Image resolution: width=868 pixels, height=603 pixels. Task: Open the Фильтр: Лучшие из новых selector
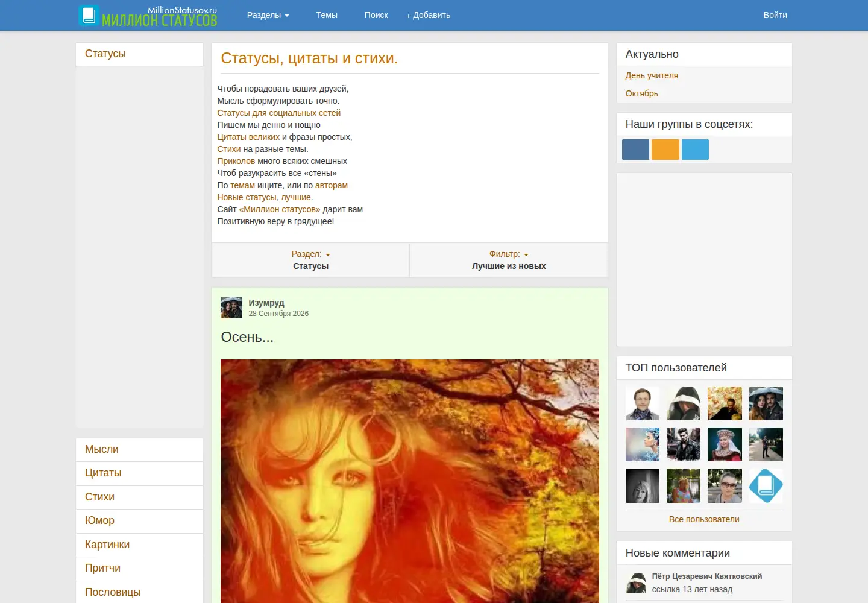509,260
